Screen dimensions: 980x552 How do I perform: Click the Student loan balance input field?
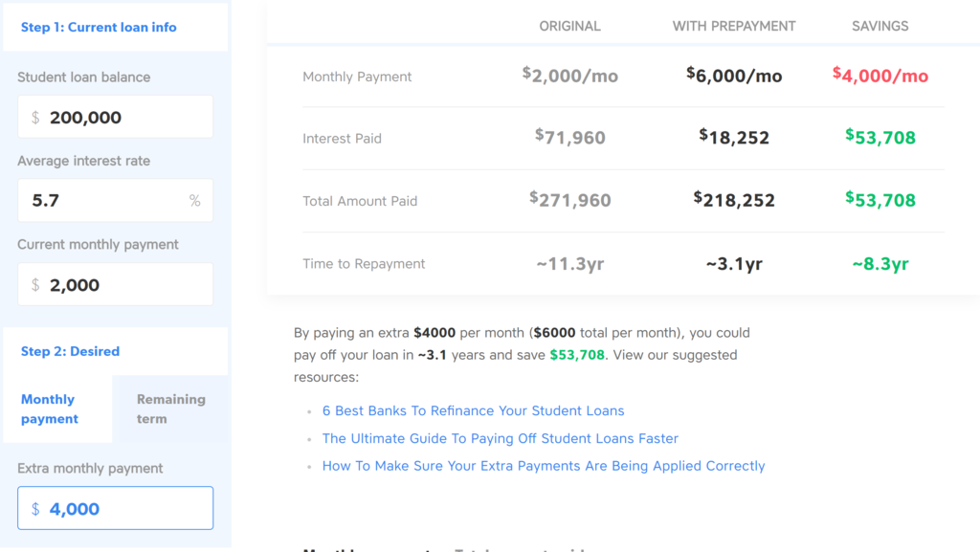click(115, 117)
